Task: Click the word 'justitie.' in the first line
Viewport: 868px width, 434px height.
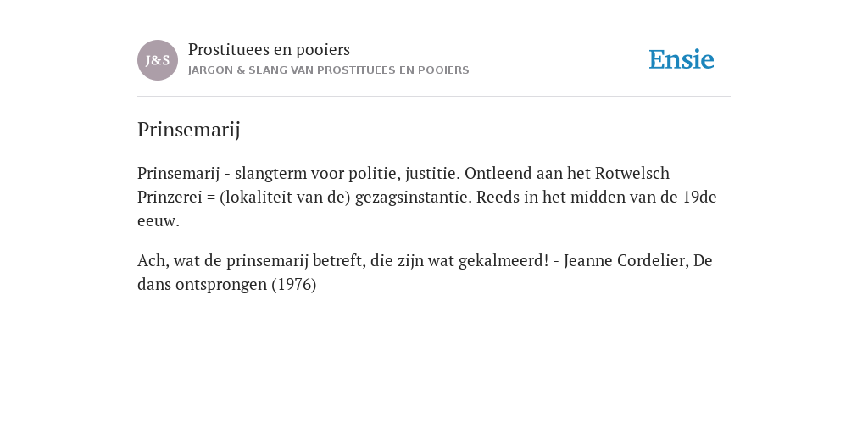Action: (x=432, y=173)
